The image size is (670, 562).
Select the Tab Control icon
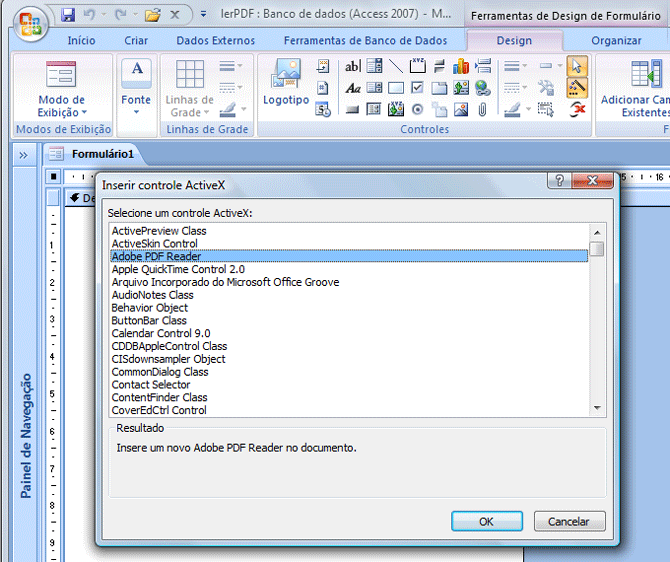coord(439,88)
